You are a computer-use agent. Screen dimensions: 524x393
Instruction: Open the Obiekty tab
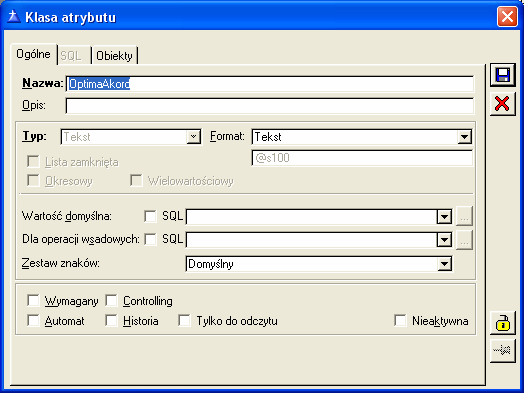(x=114, y=55)
